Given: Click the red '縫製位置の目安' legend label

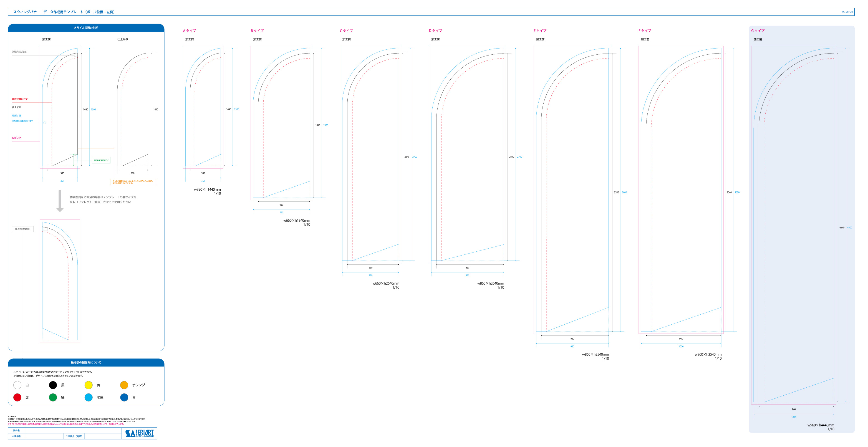Looking at the screenshot, I should click(20, 99).
